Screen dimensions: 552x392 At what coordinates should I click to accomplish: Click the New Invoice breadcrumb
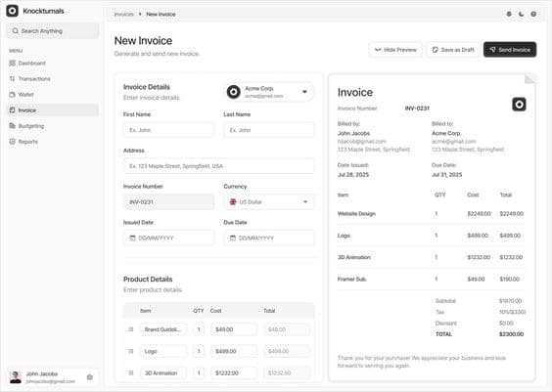pyautogui.click(x=161, y=14)
